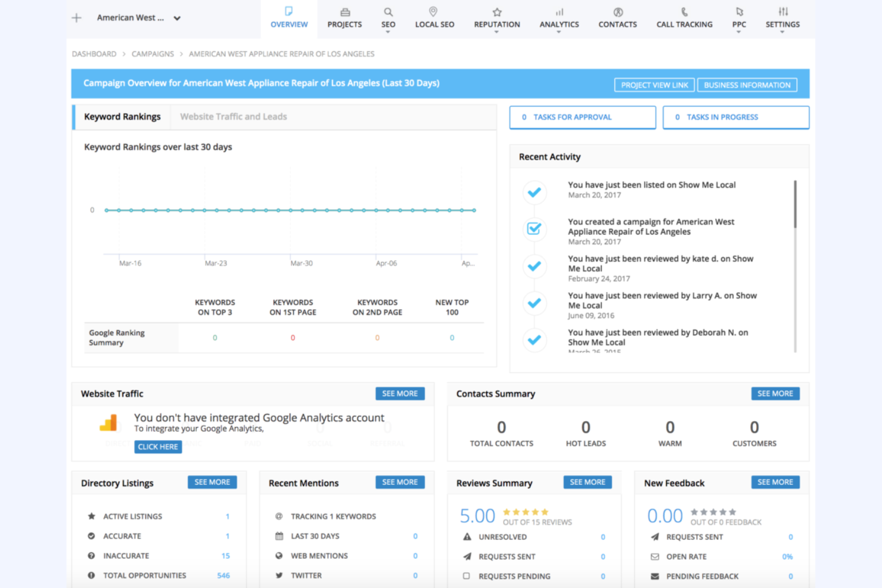Click the 5.00 reviews rating stars

click(x=525, y=512)
